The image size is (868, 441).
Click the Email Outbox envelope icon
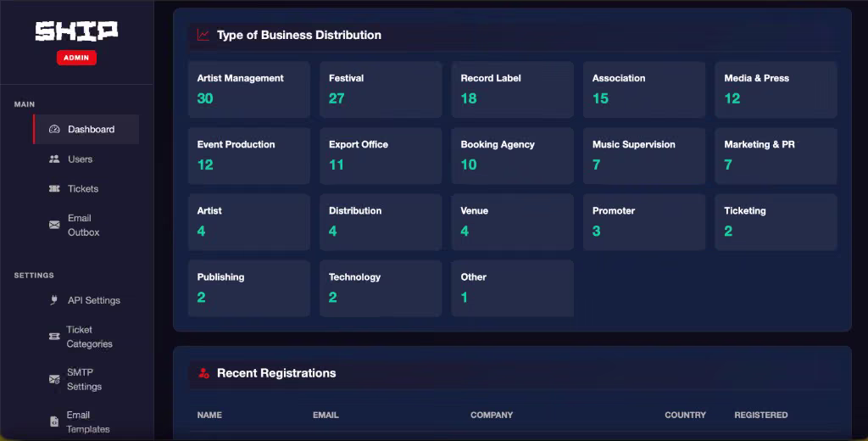pos(54,225)
